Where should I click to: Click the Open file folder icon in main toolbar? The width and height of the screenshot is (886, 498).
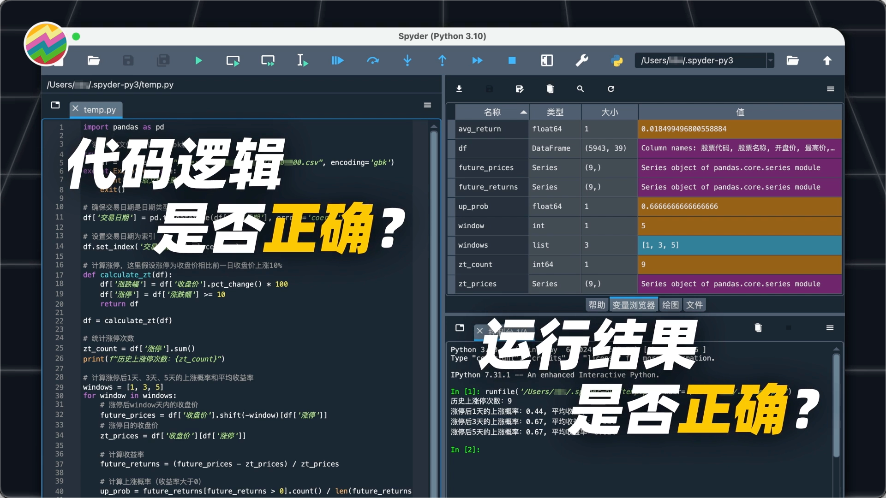(93, 61)
